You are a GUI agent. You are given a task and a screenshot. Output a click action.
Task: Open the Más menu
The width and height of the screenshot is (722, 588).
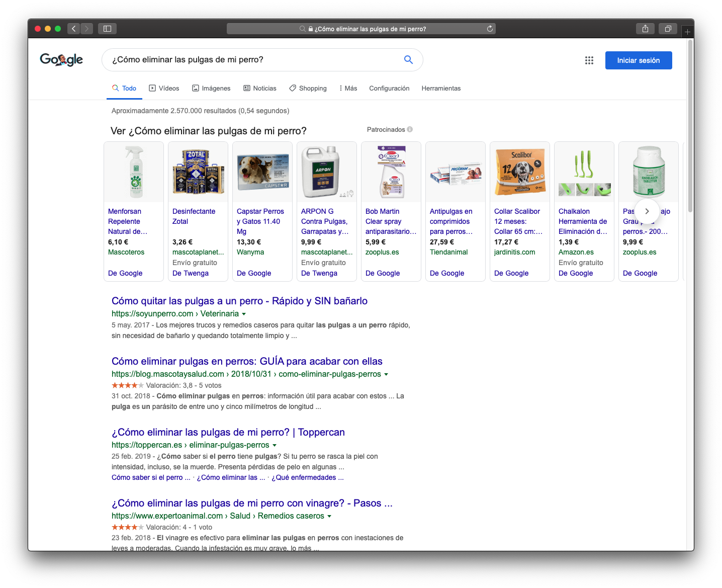(x=348, y=88)
